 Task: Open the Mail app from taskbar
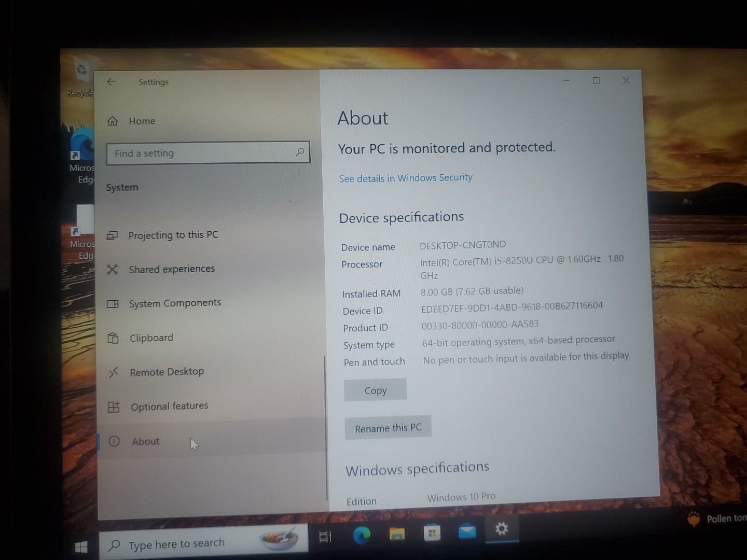(x=467, y=531)
